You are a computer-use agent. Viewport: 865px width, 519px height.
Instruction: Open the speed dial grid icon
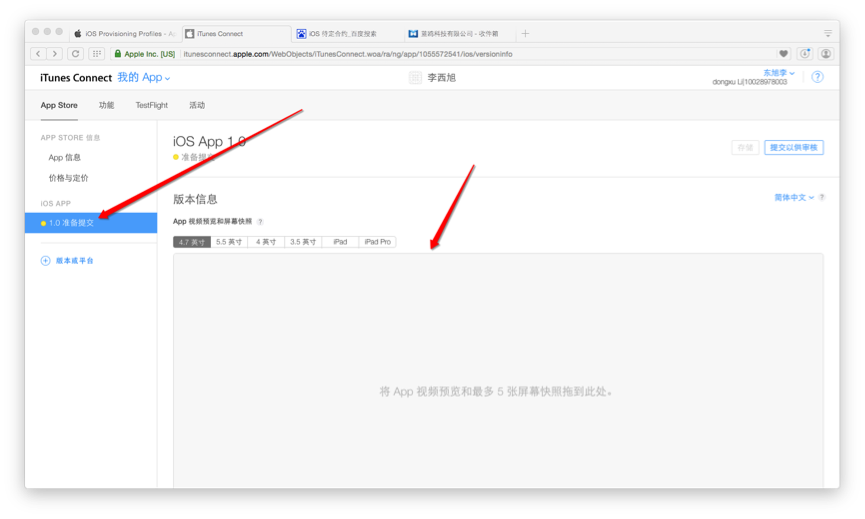97,53
